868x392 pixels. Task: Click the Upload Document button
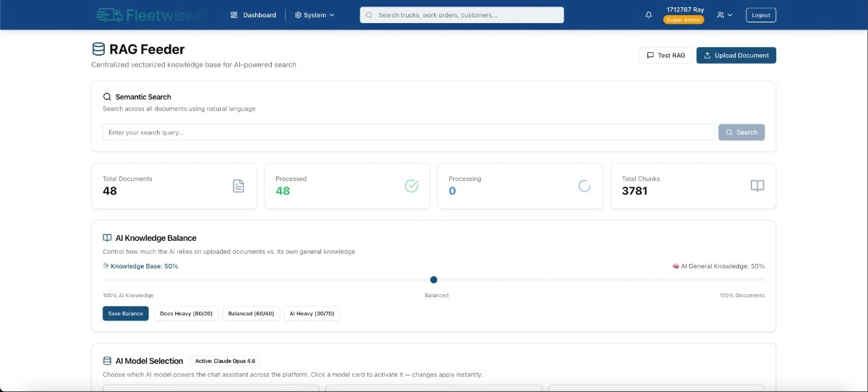coord(736,56)
